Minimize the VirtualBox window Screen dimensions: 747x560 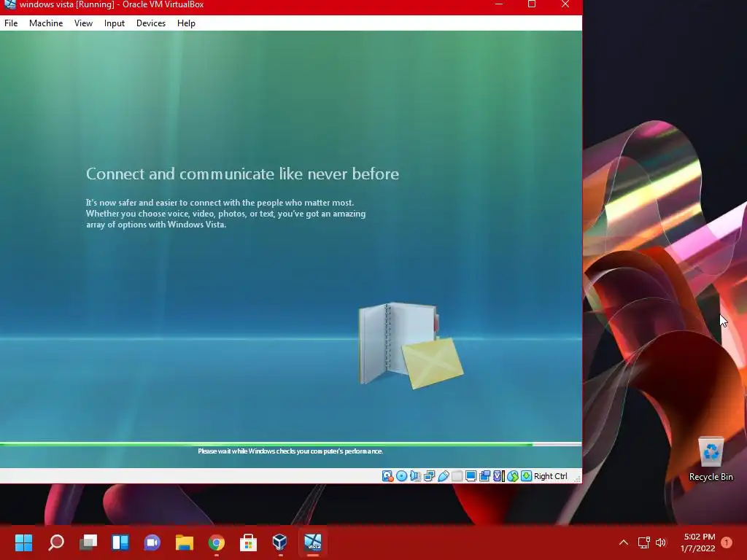pyautogui.click(x=499, y=4)
